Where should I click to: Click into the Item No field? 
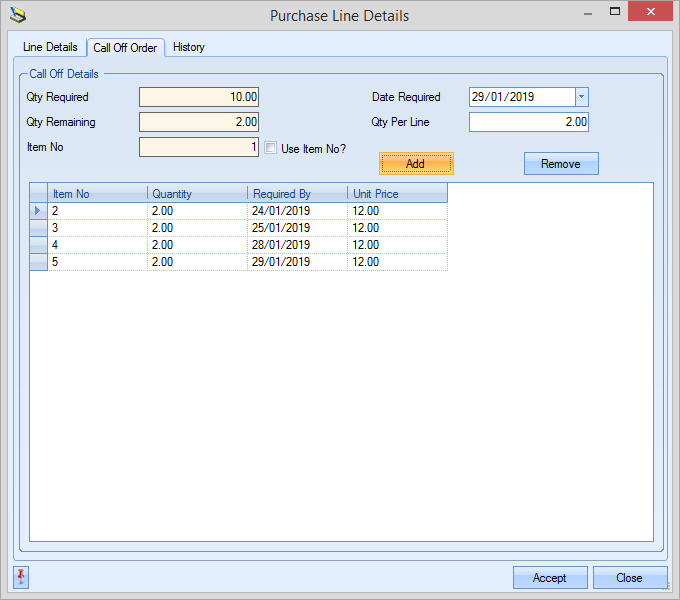(199, 147)
